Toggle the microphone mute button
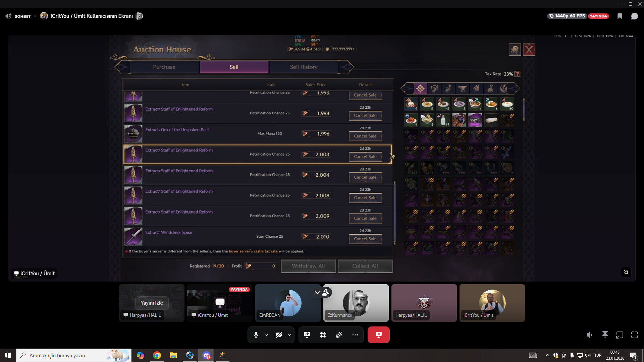The width and height of the screenshot is (644, 362). (256, 335)
